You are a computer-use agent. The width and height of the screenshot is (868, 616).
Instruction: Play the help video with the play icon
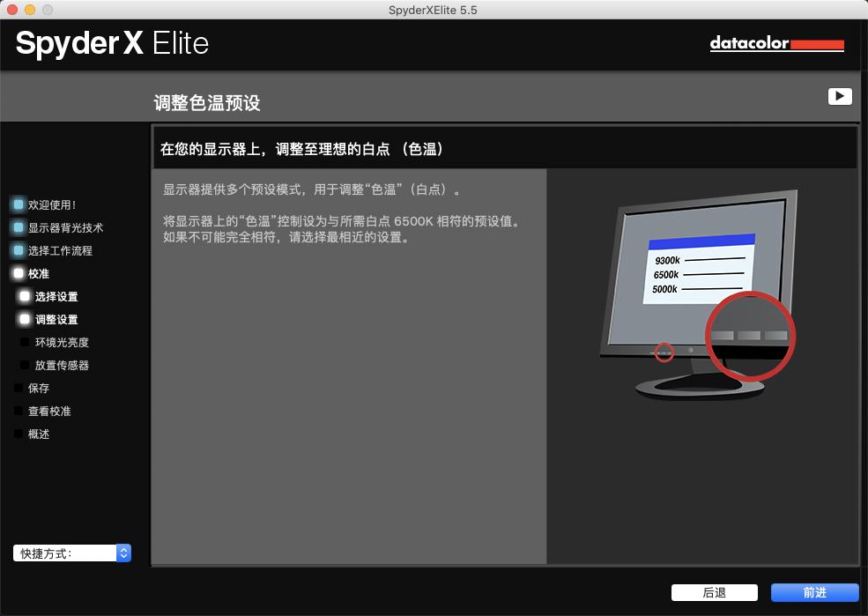pos(840,96)
